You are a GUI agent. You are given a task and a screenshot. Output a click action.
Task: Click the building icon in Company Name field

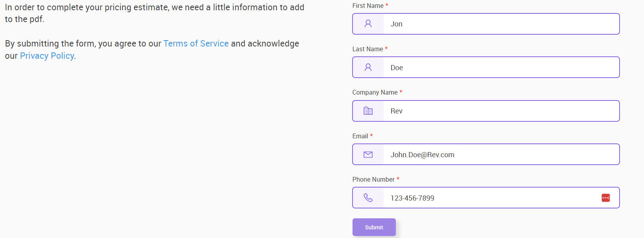[x=368, y=111]
